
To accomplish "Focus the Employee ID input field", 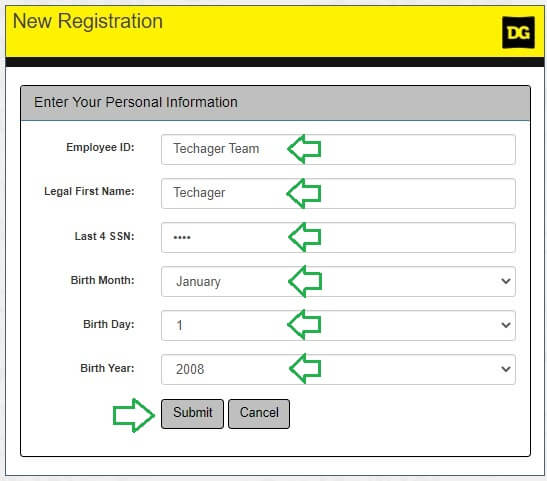I will (x=338, y=149).
